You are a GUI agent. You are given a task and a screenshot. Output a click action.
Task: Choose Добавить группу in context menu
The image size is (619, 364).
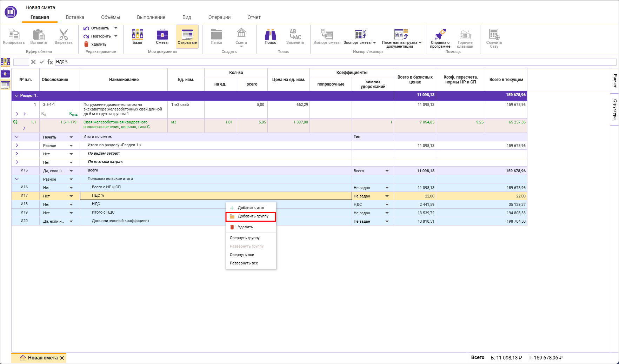tap(253, 216)
